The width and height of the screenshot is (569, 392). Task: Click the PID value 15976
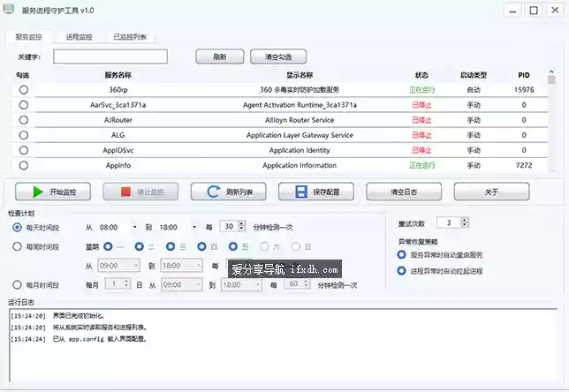point(524,89)
